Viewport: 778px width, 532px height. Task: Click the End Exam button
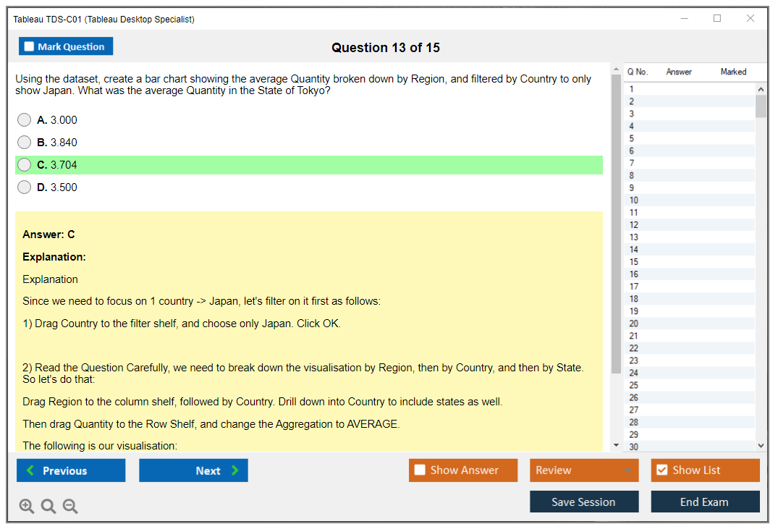click(x=704, y=502)
